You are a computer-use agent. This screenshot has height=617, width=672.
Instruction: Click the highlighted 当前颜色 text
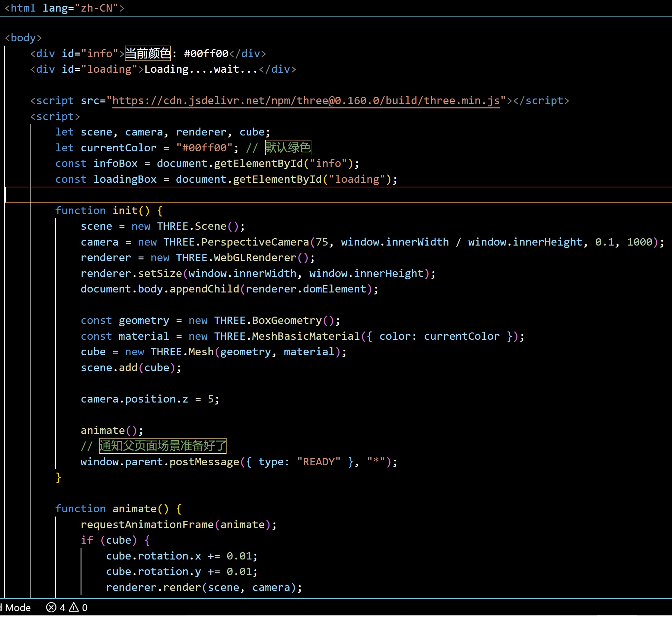tap(148, 54)
